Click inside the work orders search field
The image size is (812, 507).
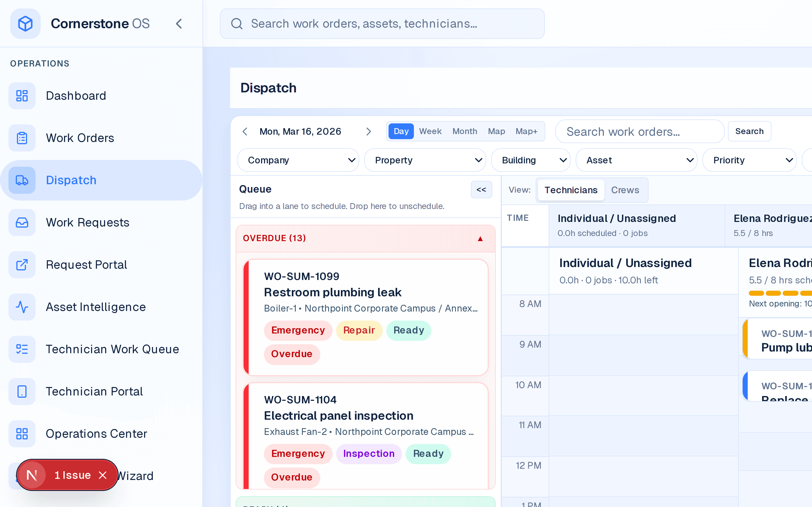[x=639, y=131]
